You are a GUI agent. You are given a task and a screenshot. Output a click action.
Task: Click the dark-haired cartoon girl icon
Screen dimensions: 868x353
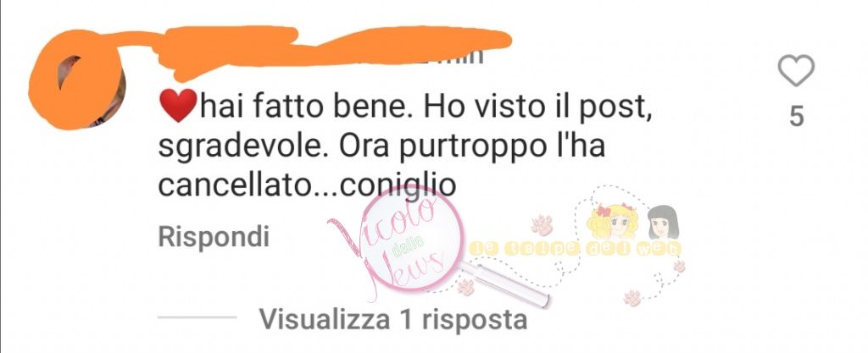click(x=663, y=222)
